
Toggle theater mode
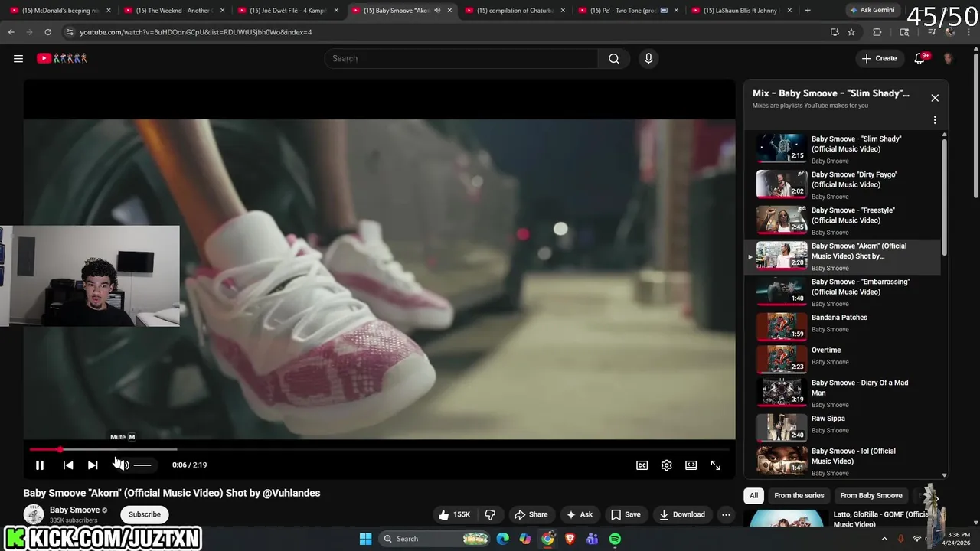(x=691, y=465)
